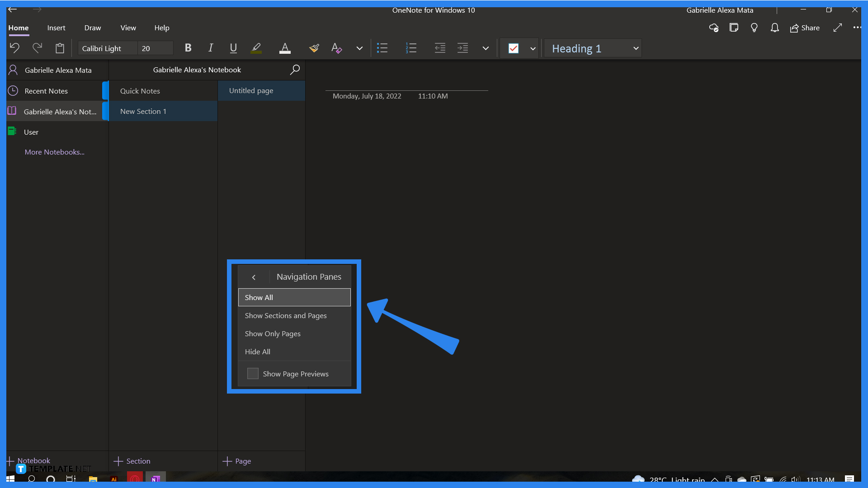Viewport: 868px width, 488px height.
Task: Toggle the To Do tag checkbox
Action: coord(514,48)
